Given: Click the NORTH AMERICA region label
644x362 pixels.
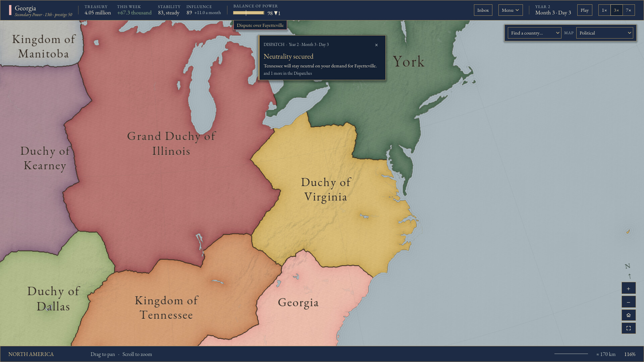Looking at the screenshot, I should pos(31,354).
